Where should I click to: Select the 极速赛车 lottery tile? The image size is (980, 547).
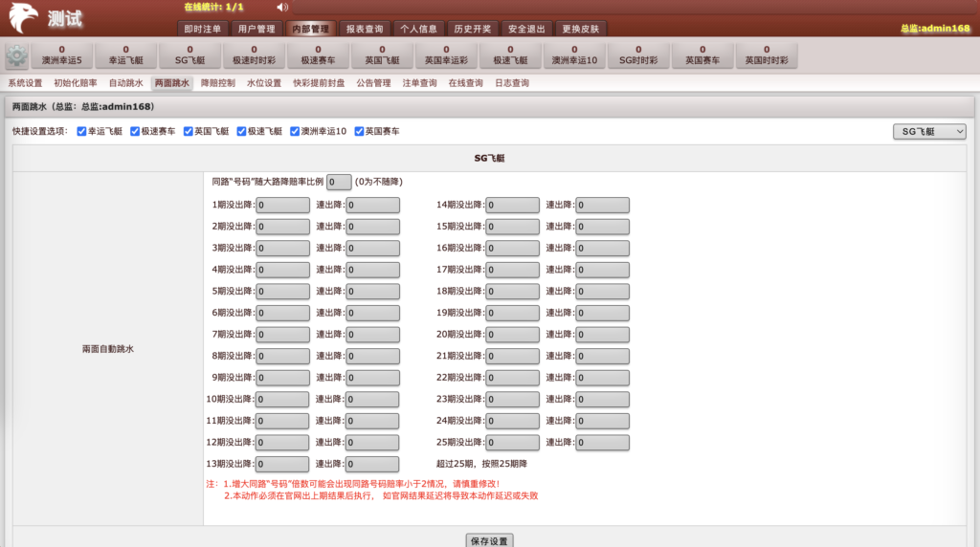coord(318,55)
